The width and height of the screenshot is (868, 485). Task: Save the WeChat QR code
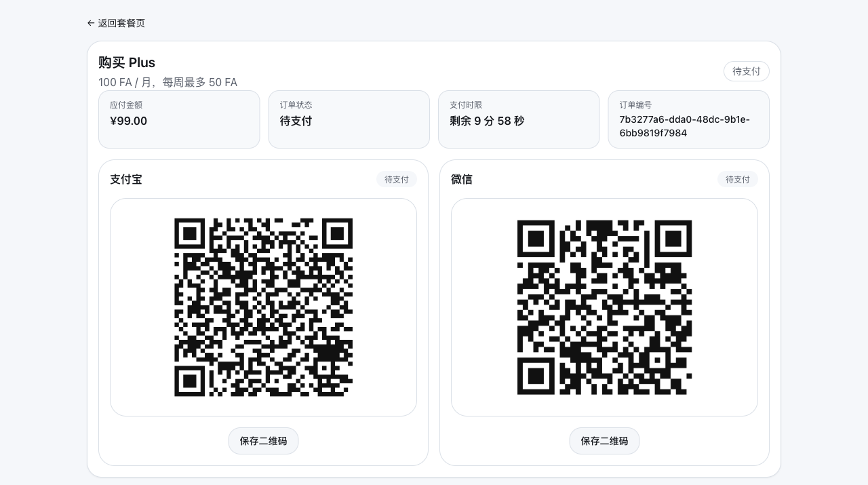pos(604,441)
